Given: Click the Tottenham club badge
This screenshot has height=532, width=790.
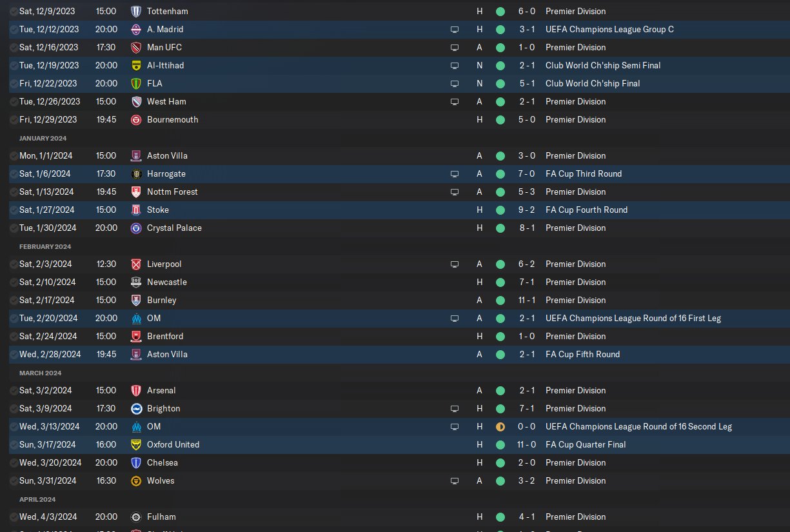Looking at the screenshot, I should pyautogui.click(x=135, y=12).
